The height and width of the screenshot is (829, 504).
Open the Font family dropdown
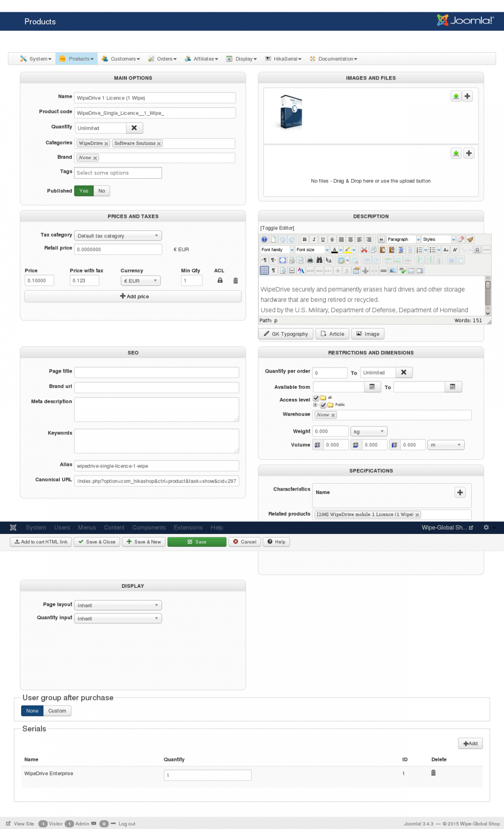point(277,250)
